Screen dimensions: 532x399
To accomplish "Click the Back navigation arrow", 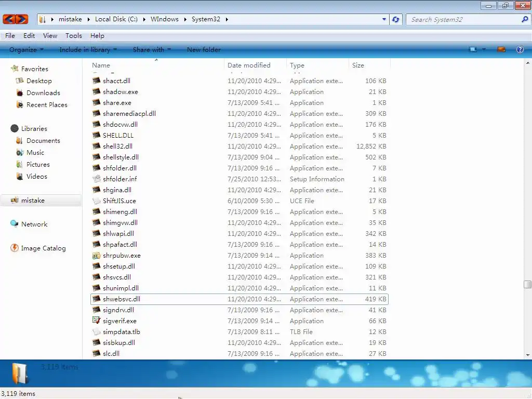I will tap(9, 19).
